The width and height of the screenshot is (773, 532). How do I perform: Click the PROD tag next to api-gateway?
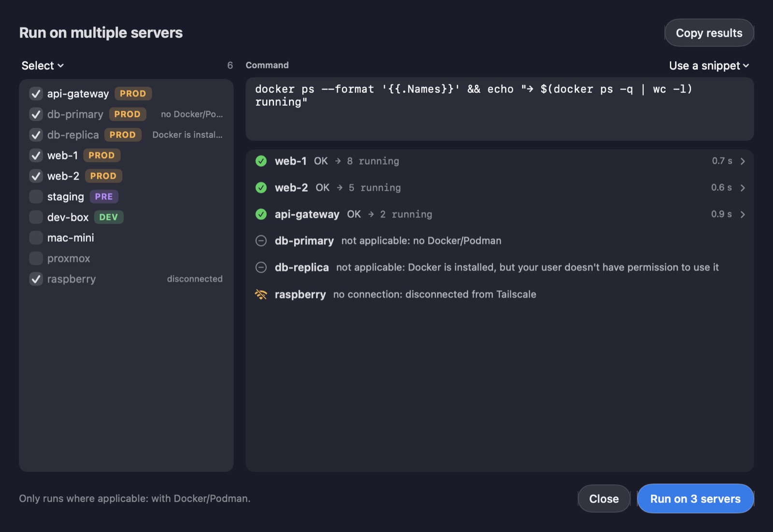pos(133,94)
